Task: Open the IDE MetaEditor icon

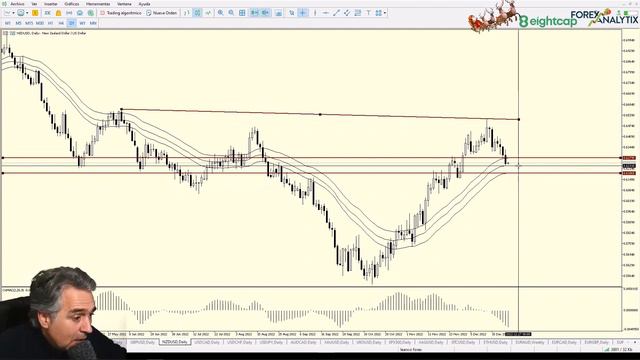Action: coord(48,13)
